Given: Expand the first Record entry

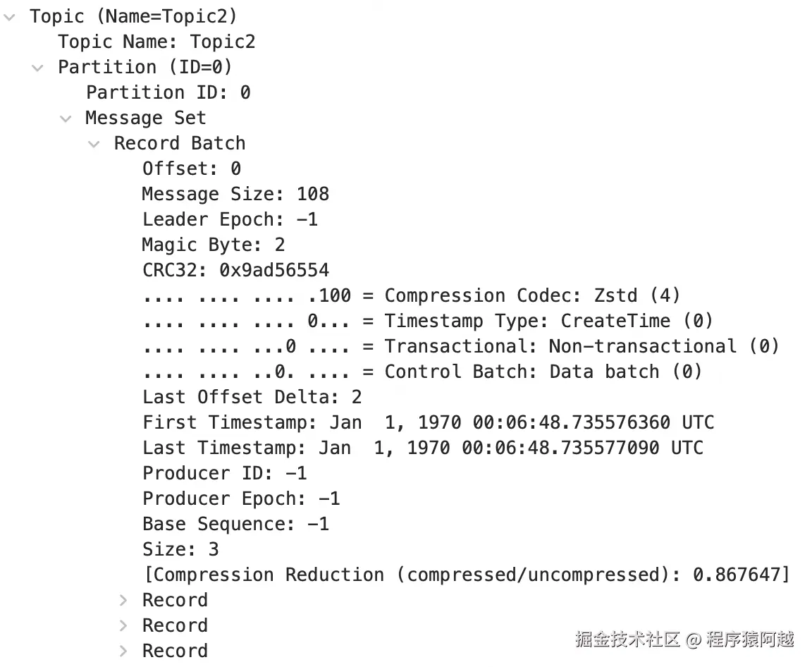Looking at the screenshot, I should (x=123, y=600).
